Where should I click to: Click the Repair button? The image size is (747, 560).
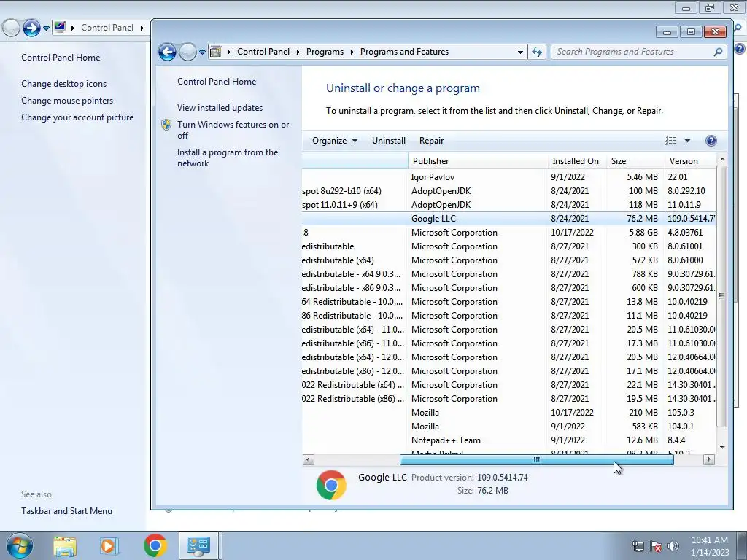432,141
